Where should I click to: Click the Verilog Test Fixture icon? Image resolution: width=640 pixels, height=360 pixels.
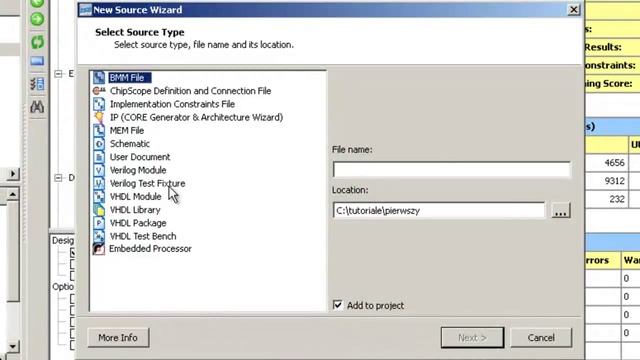point(99,183)
